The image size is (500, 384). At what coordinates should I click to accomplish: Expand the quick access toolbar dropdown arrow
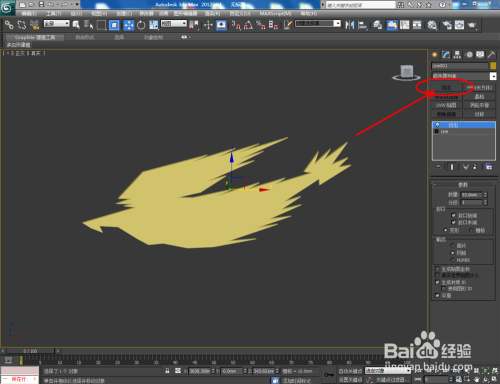coord(77,5)
